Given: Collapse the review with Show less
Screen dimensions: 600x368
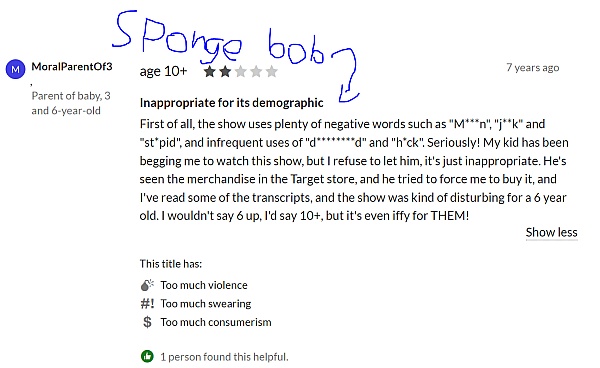Looking at the screenshot, I should tap(551, 232).
